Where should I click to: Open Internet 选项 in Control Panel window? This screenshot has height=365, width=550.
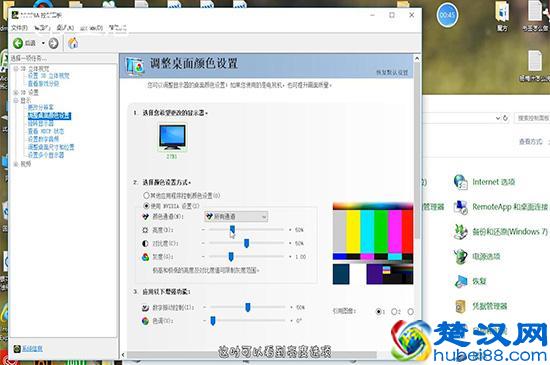[493, 182]
